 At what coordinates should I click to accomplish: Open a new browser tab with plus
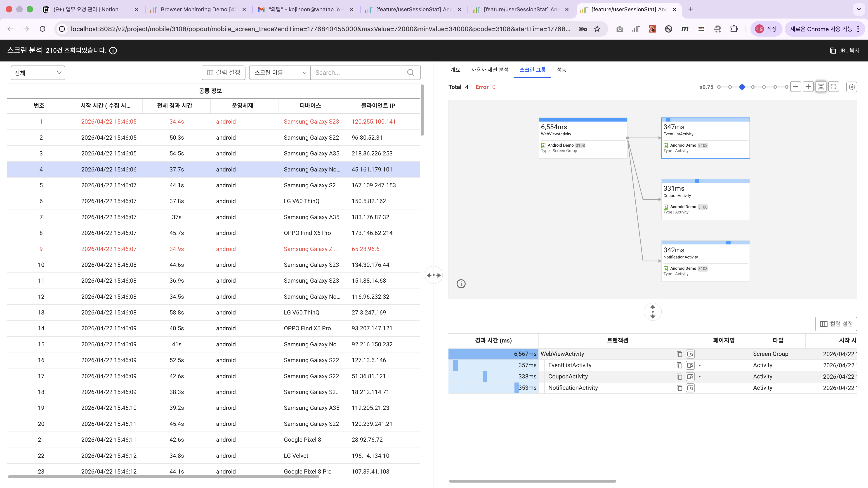point(691,9)
